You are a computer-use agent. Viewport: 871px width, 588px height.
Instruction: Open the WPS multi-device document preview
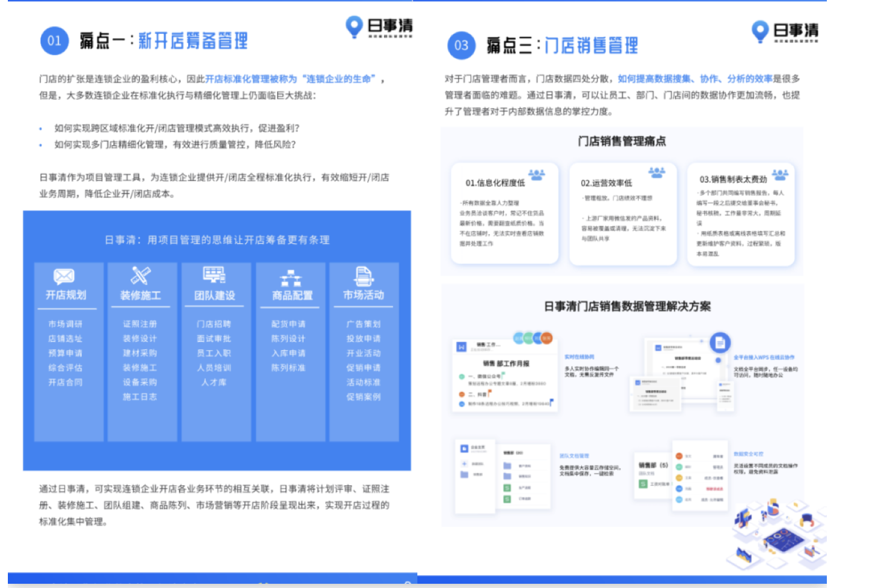point(683,375)
